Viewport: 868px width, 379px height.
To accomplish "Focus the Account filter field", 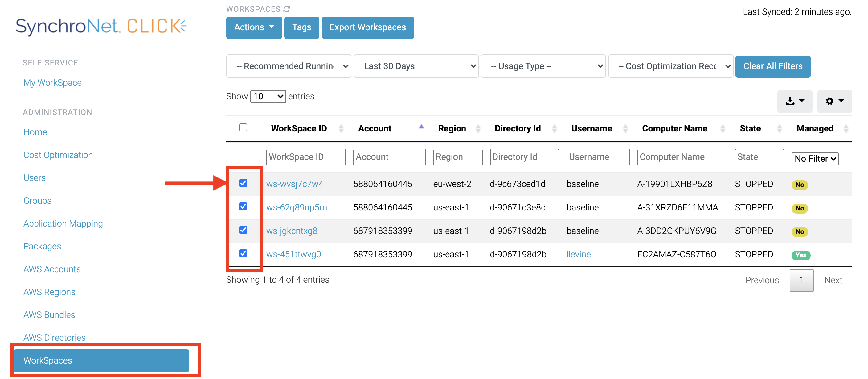I will pyautogui.click(x=389, y=157).
